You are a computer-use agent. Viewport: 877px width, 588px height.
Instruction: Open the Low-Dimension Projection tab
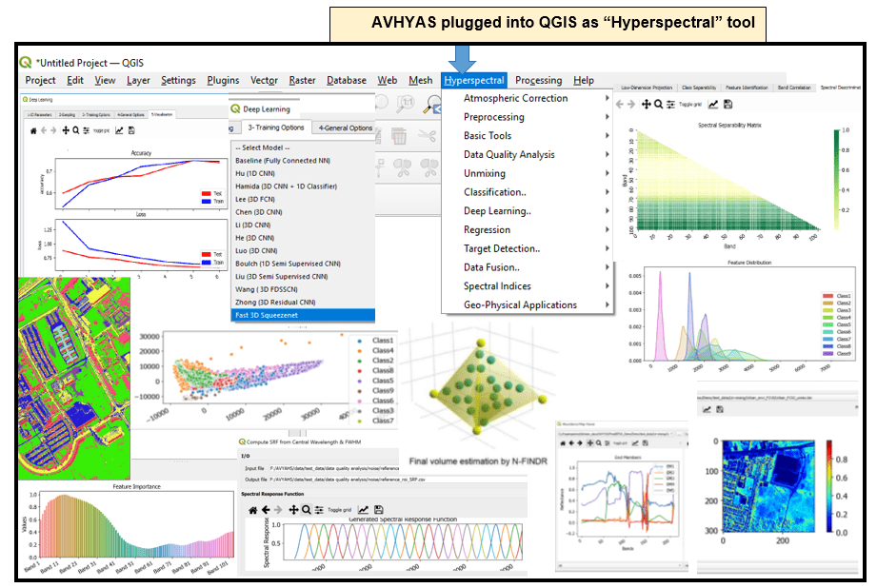[x=647, y=88]
